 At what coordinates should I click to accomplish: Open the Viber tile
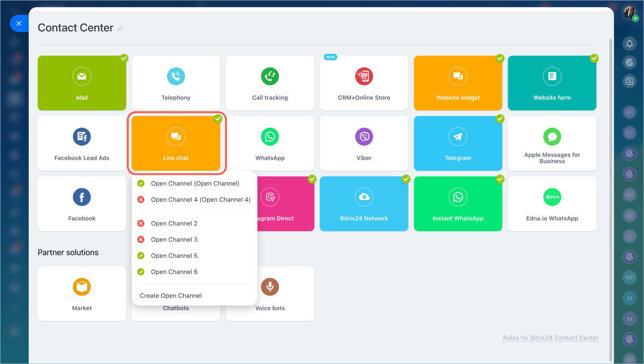pos(364,143)
